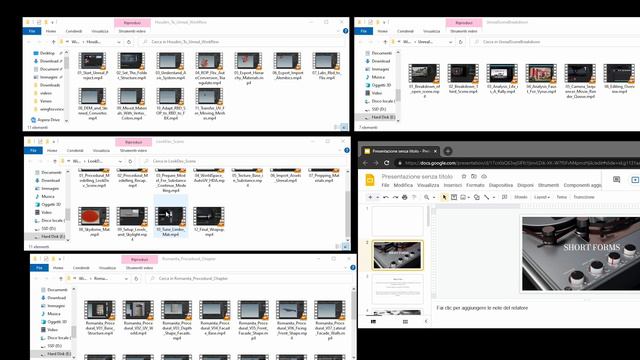
Task: Open the Inserisci menu in Google Slides
Action: coord(453,185)
